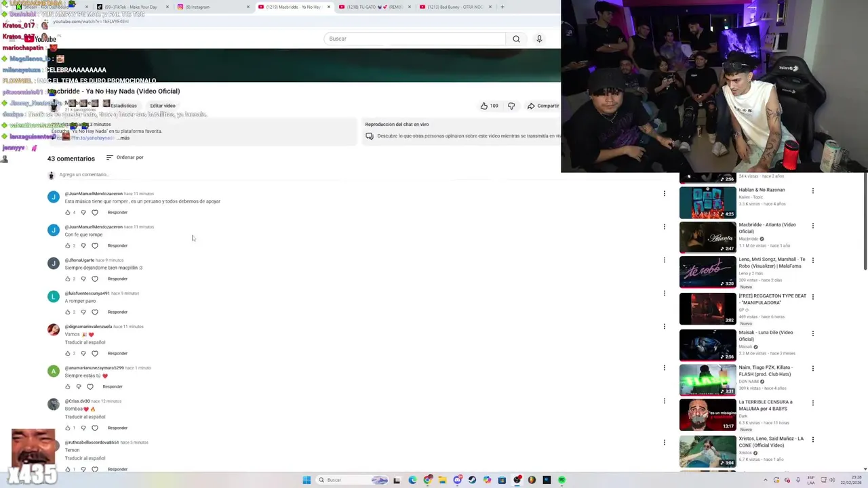Screen dimensions: 868x488
Task: Open avatar of luisfuentescunya491 comment
Action: (x=53, y=296)
